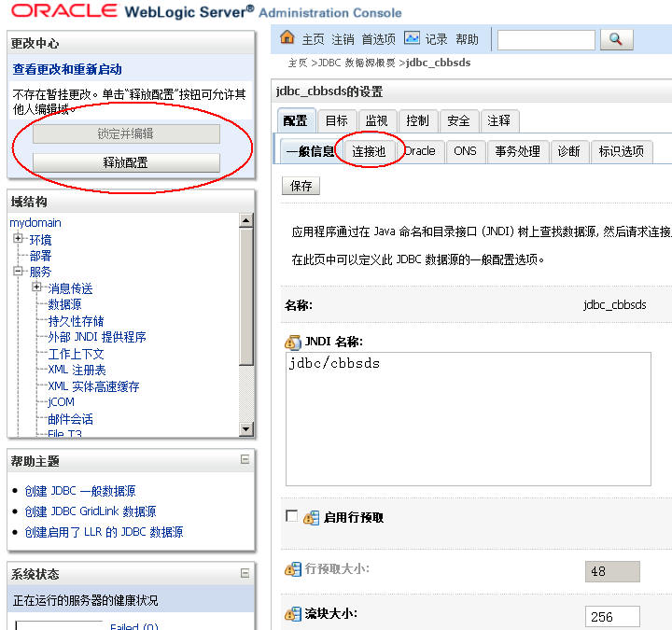This screenshot has width=672, height=630.
Task: Click JDBC 数据源概要 breadcrumb link
Action: click(357, 63)
